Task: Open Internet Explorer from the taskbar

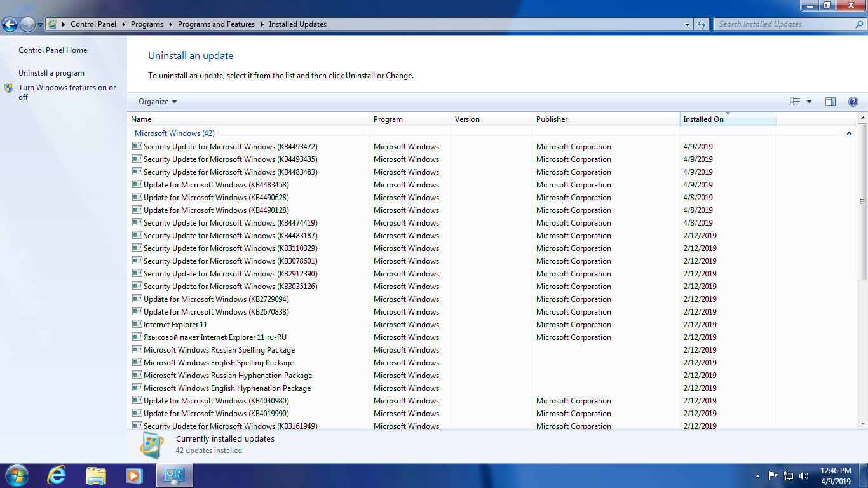Action: tap(57, 475)
